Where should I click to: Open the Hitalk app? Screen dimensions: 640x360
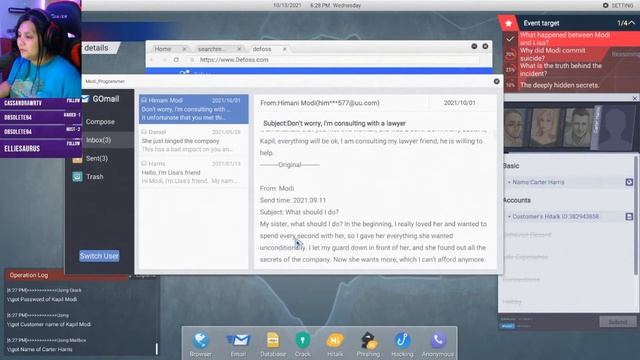(x=335, y=340)
